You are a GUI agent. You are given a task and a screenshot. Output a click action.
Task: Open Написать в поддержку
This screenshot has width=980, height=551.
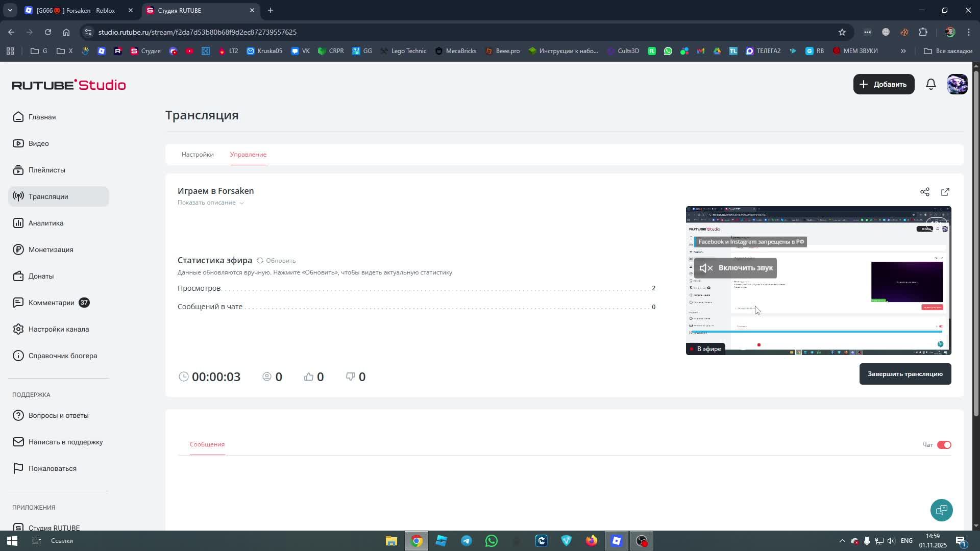(58, 442)
